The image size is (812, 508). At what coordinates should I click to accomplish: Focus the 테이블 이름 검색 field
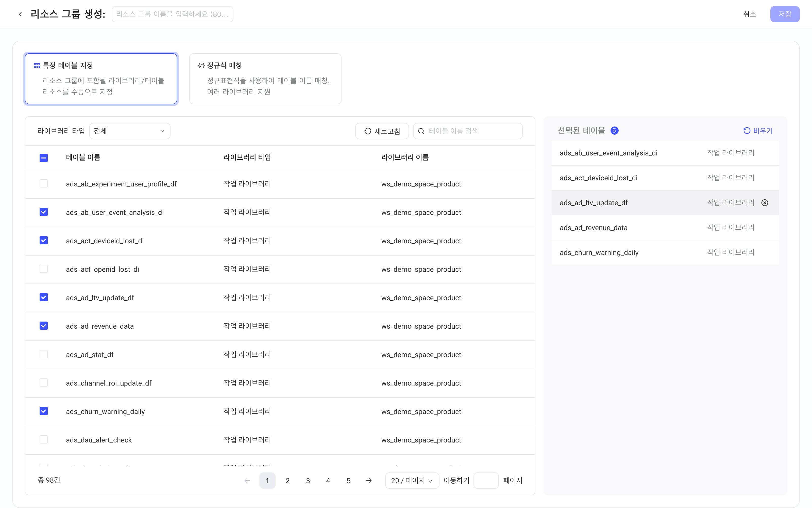tap(468, 131)
